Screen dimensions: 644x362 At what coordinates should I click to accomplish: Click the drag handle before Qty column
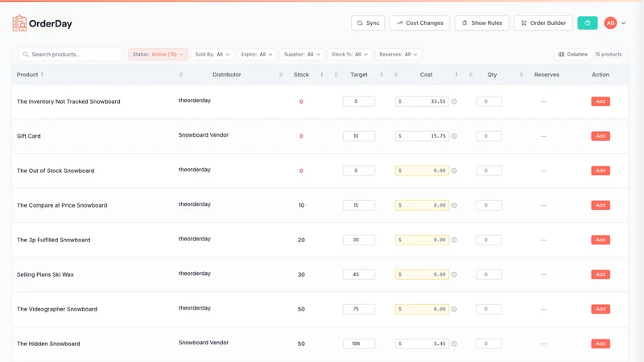pos(471,75)
